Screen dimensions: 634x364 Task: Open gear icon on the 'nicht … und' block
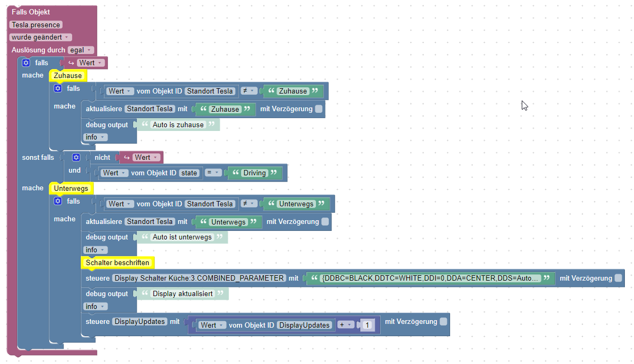[x=76, y=157]
